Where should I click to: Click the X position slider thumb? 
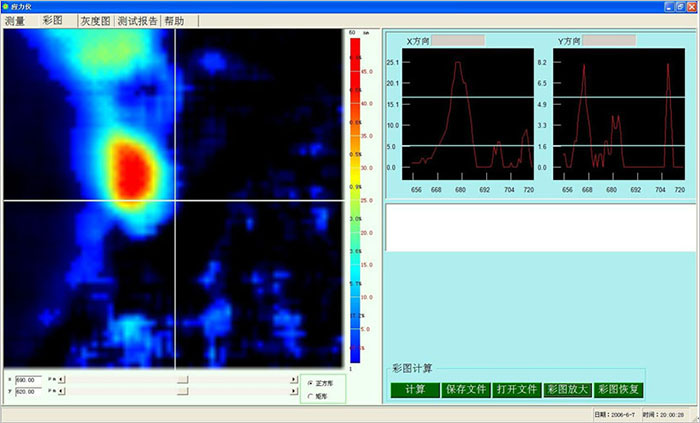coord(183,380)
